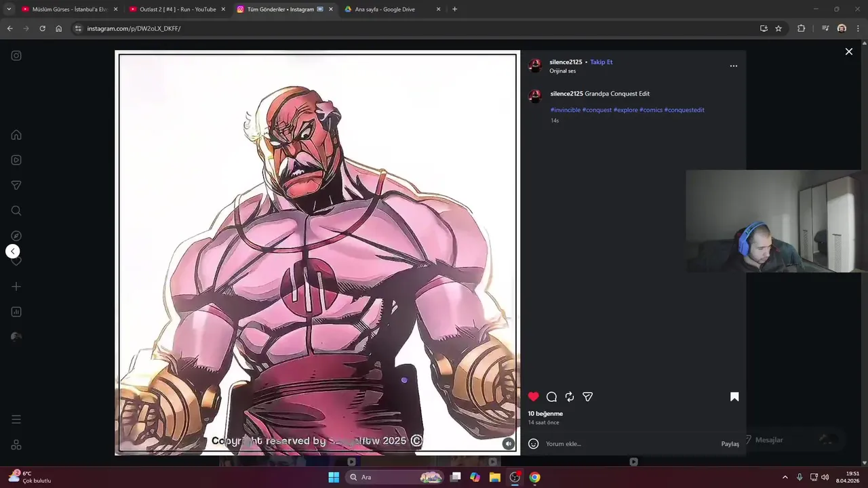Open Copilot from the taskbar
This screenshot has width=868, height=488.
click(475, 477)
